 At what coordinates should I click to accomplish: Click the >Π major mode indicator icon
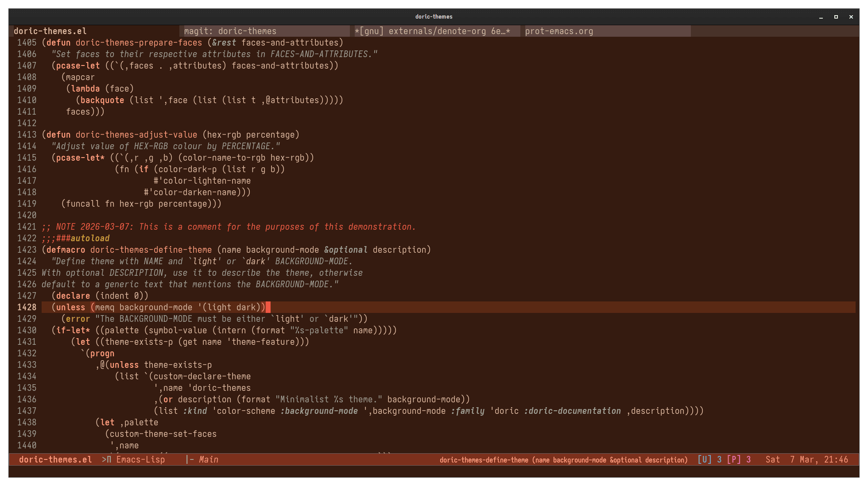(x=106, y=459)
